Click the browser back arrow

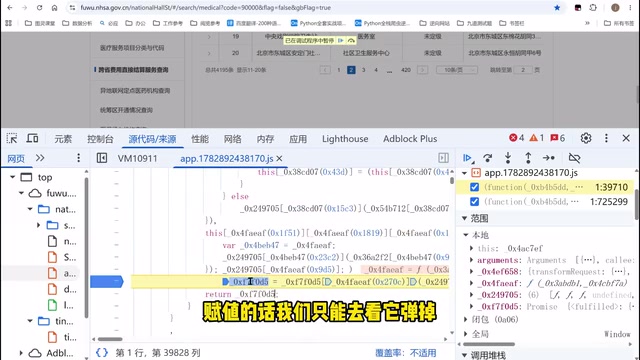point(10,8)
